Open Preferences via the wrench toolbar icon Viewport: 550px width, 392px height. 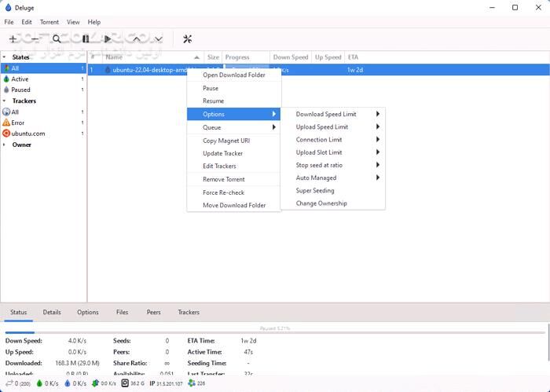coord(187,38)
